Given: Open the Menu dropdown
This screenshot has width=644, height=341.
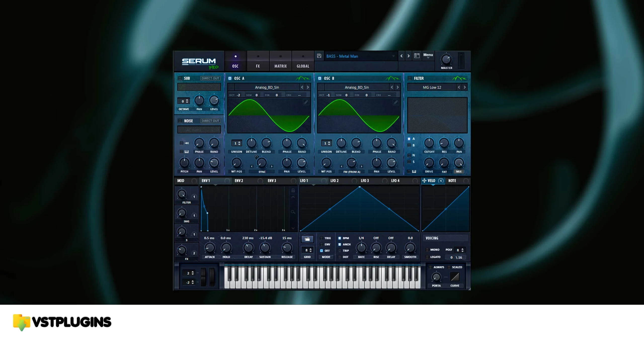Looking at the screenshot, I should point(428,56).
